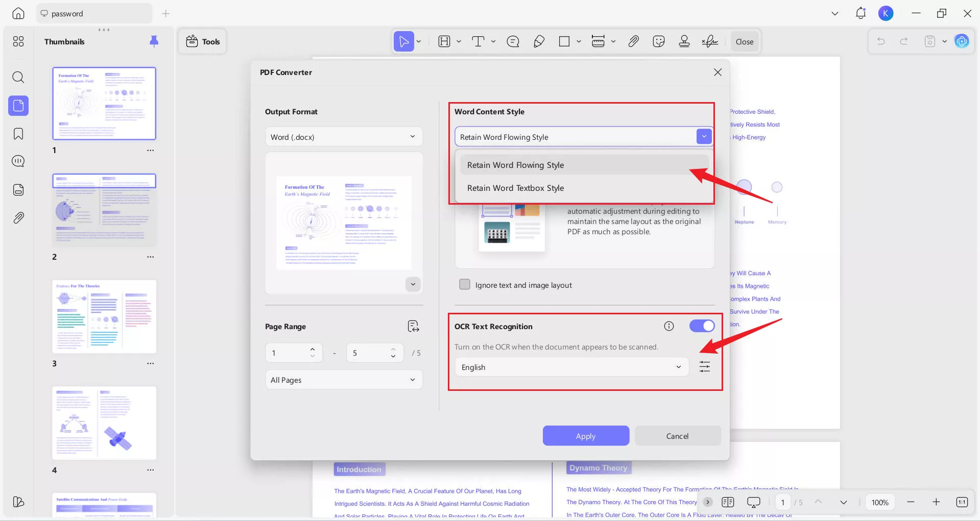Choose Retain Word Flowing Style option
Screen dimensions: 980x521
[x=515, y=165]
